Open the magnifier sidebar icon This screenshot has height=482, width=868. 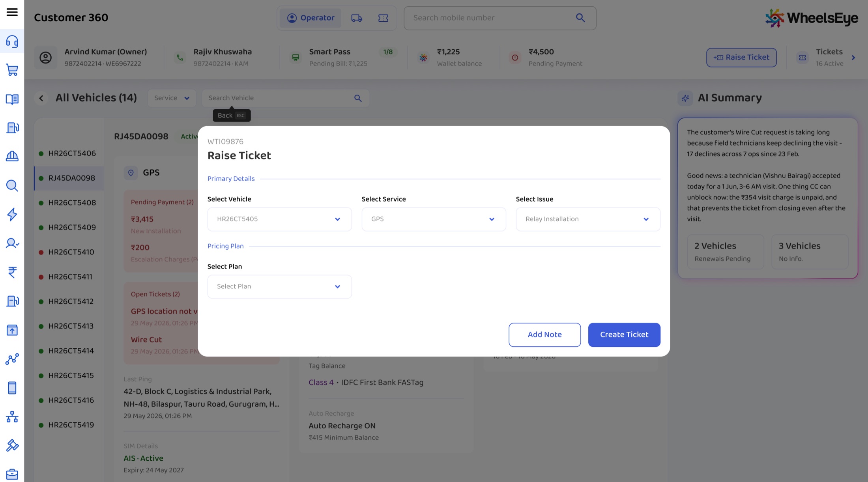pyautogui.click(x=12, y=185)
